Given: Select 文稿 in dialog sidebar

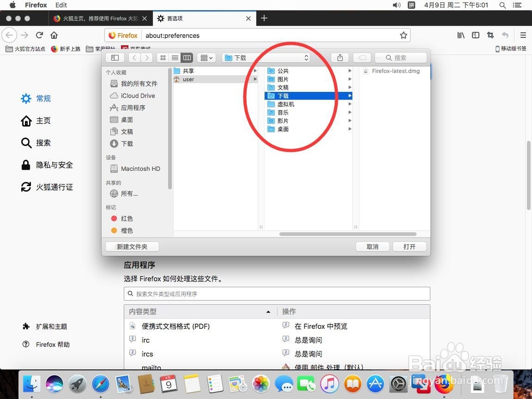Looking at the screenshot, I should [121, 131].
